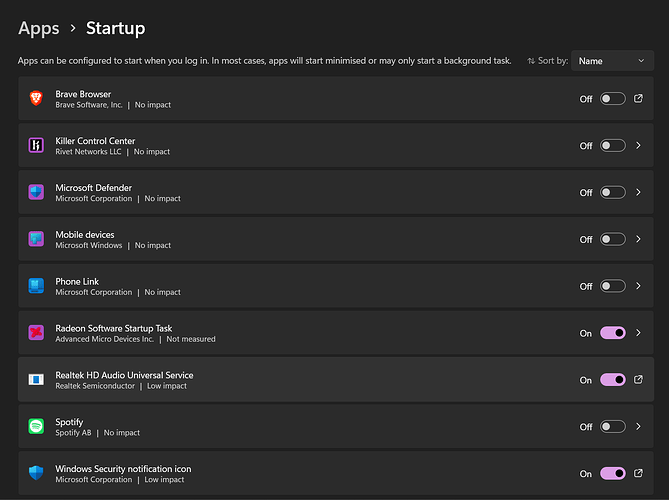Screen dimensions: 669x500
Task: Click the Realtek HD Audio icon
Action: coord(36,380)
